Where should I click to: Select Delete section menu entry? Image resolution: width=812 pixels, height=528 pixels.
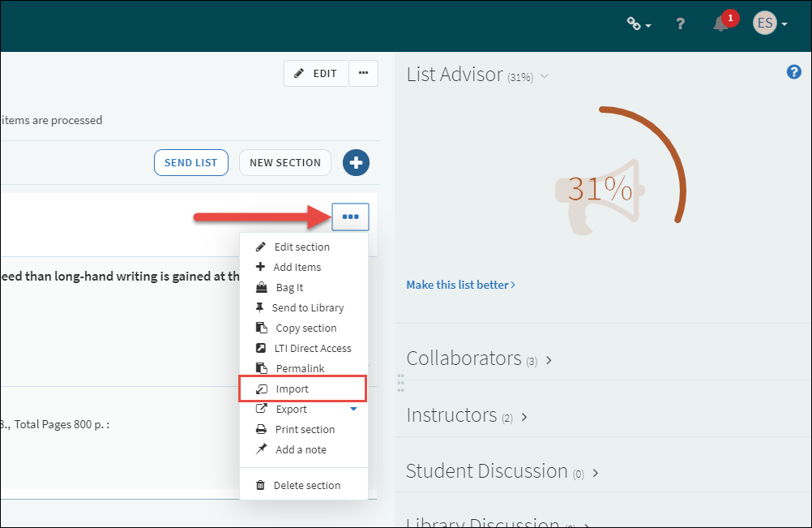coord(306,485)
